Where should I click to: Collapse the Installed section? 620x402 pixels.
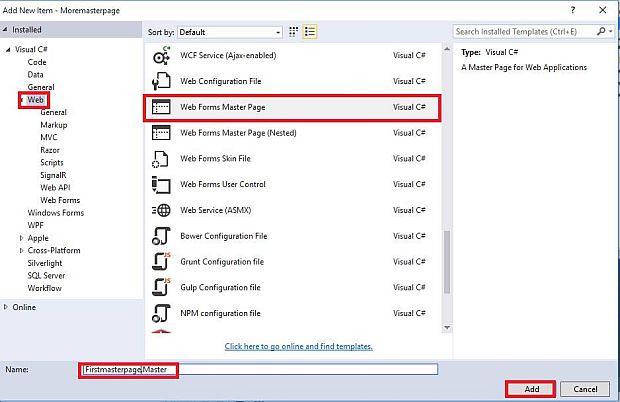click(6, 30)
